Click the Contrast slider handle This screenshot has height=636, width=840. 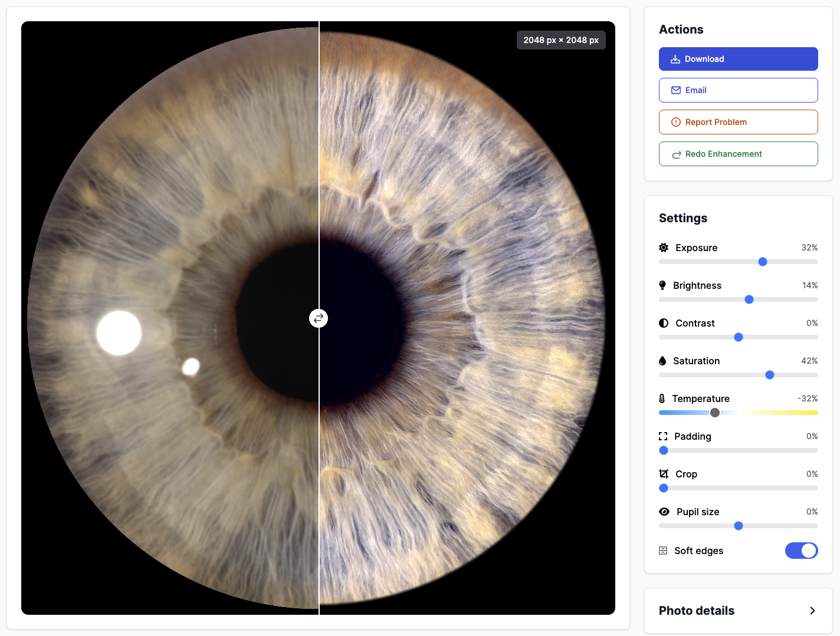(x=739, y=337)
